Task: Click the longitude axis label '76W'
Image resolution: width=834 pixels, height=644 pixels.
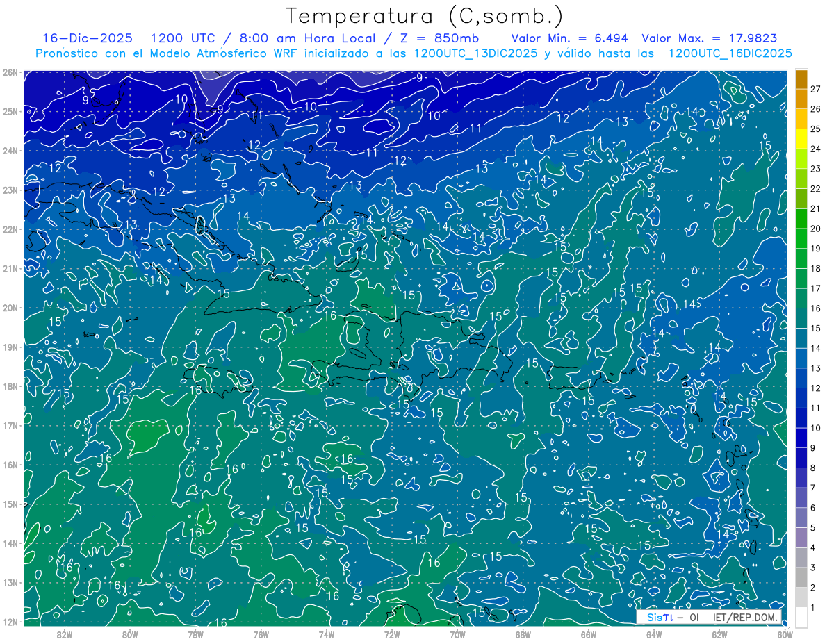Action: tap(261, 634)
